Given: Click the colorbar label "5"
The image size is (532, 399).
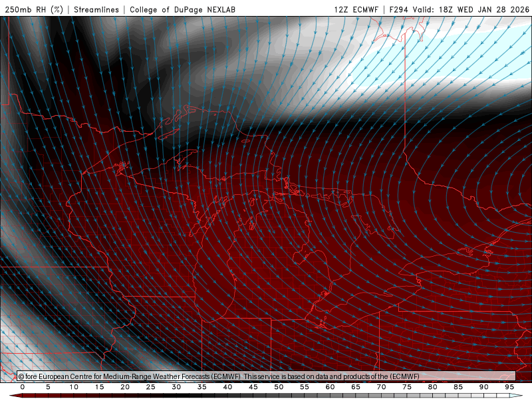Looking at the screenshot, I should 48,387.
